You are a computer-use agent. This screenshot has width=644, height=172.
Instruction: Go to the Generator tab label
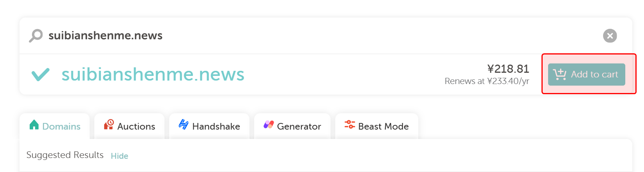(x=299, y=126)
